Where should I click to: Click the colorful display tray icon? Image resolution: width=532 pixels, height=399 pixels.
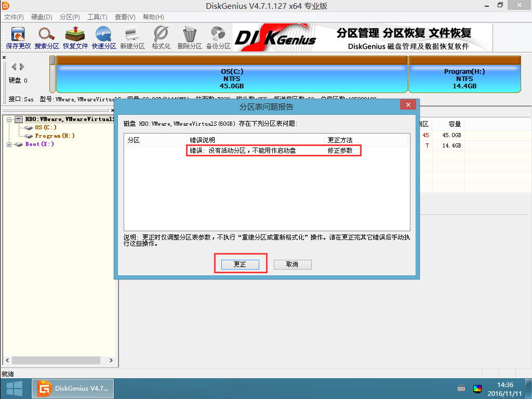(x=477, y=389)
